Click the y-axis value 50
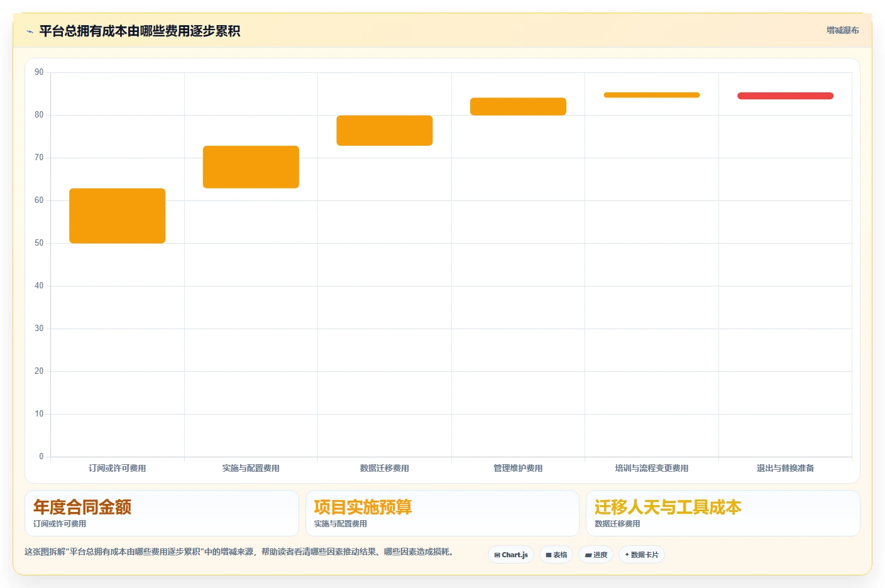Screen dimensions: 885x588 click(x=39, y=243)
